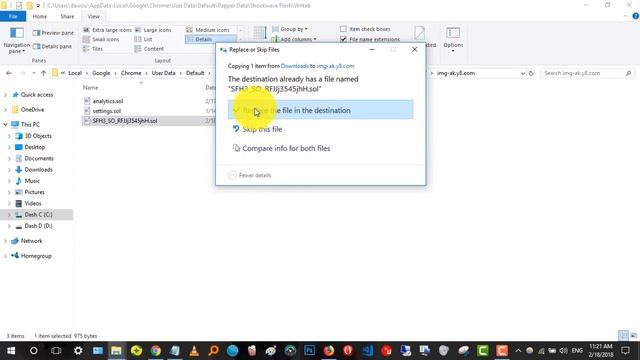The image size is (640, 360).
Task: Choose Small icons layout
Action: [x=101, y=39]
